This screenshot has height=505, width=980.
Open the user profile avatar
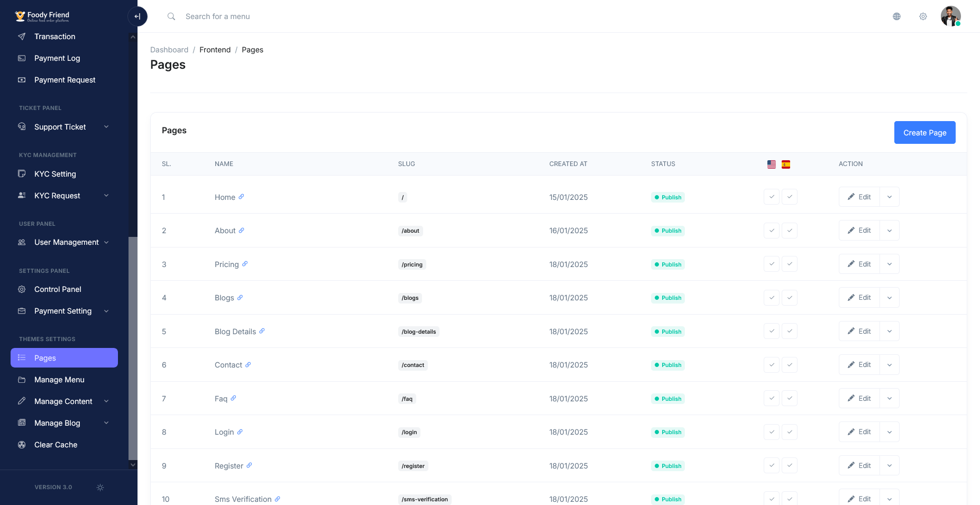pyautogui.click(x=950, y=16)
